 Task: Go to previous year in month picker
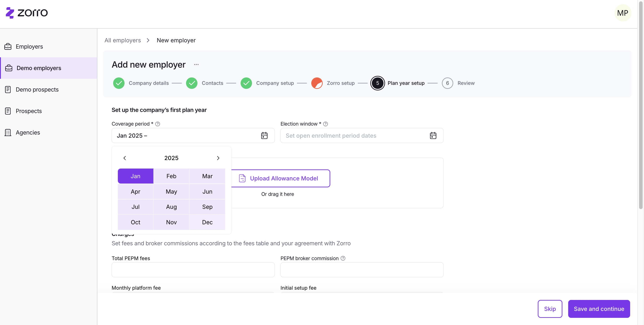click(125, 158)
